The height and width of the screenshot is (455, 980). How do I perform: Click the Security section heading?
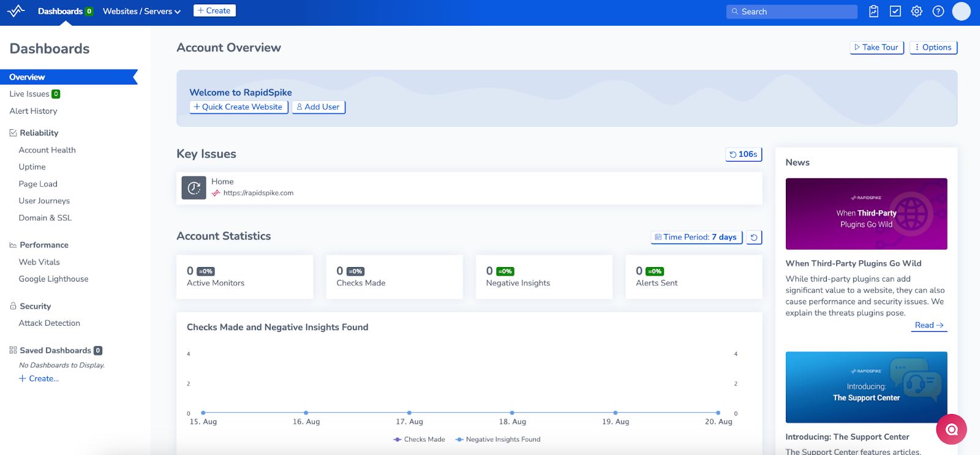pyautogui.click(x=35, y=306)
